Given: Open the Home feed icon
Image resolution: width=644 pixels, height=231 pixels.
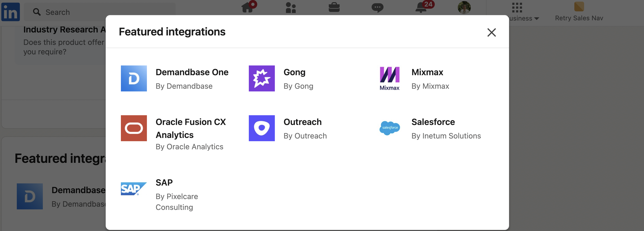Looking at the screenshot, I should click(248, 8).
